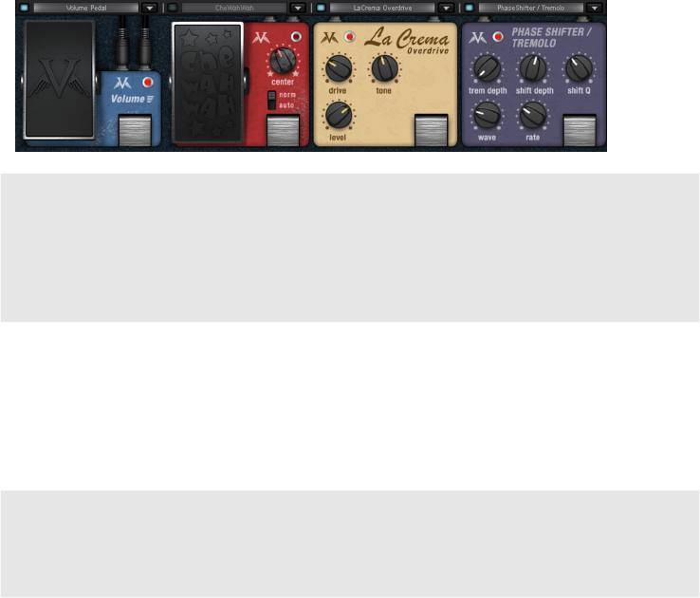Open the LaCrema Overdrive dropdown arrow
The image size is (700, 598).
pyautogui.click(x=446, y=8)
